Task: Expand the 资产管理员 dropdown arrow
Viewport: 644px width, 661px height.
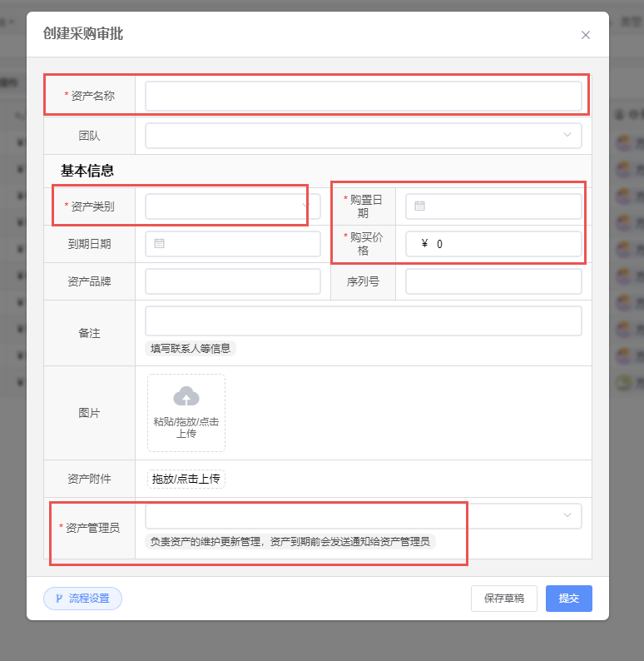Action: coord(567,516)
